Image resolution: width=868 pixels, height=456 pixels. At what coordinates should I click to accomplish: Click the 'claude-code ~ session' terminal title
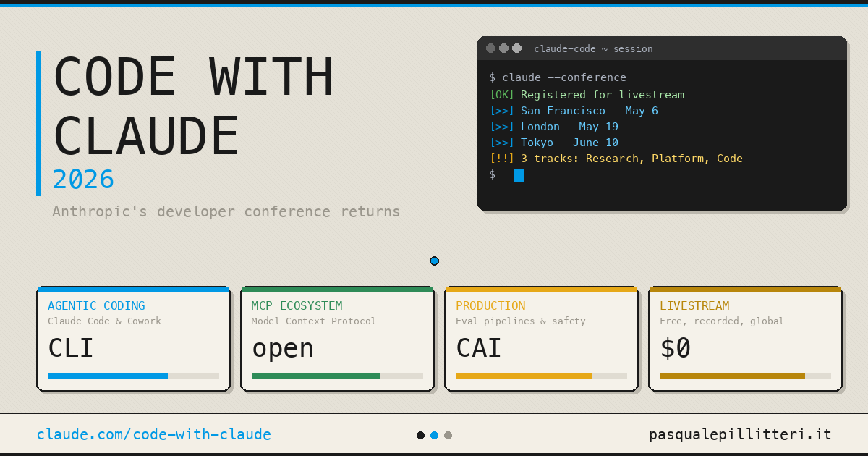[593, 48]
